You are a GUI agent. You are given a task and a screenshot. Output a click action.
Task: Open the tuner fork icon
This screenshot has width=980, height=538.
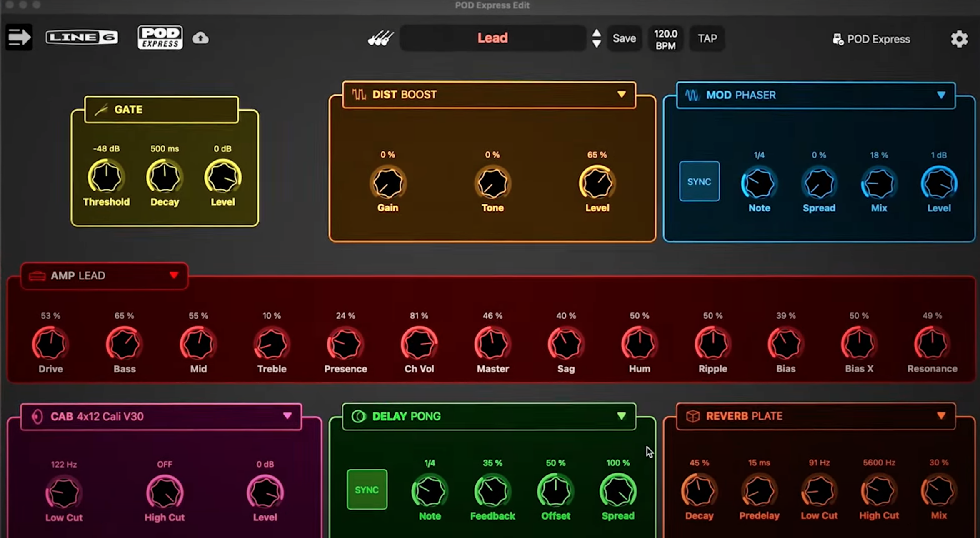(x=380, y=38)
